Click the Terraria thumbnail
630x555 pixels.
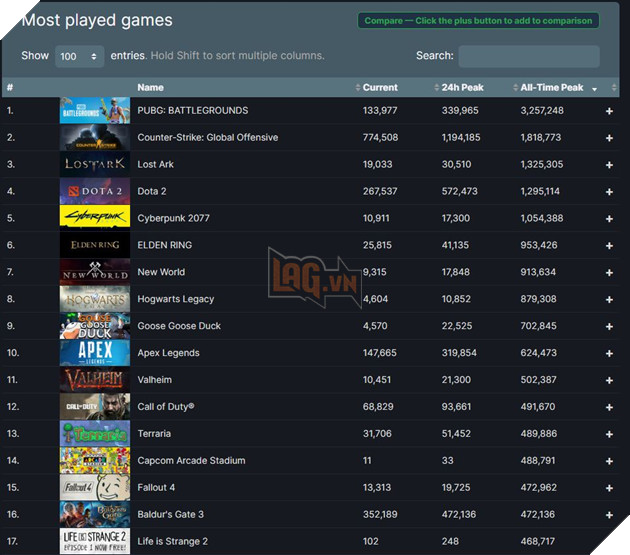pos(95,434)
